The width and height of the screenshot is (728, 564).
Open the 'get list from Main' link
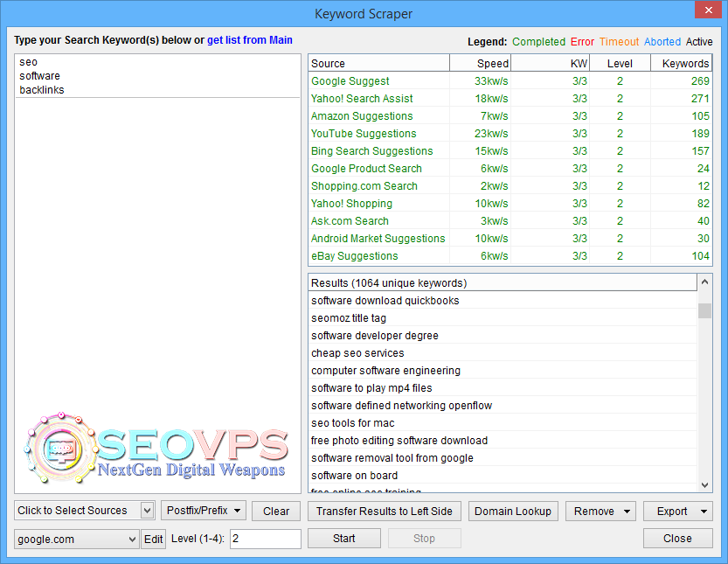[249, 40]
